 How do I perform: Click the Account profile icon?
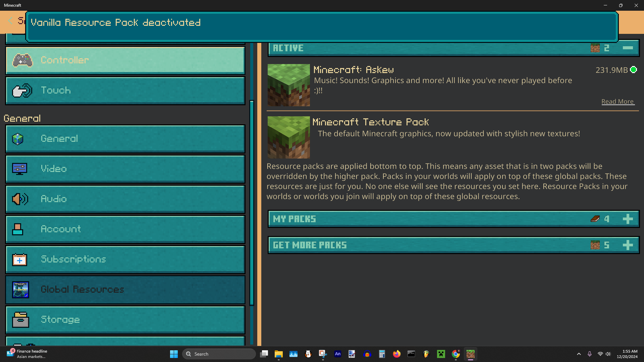click(17, 229)
